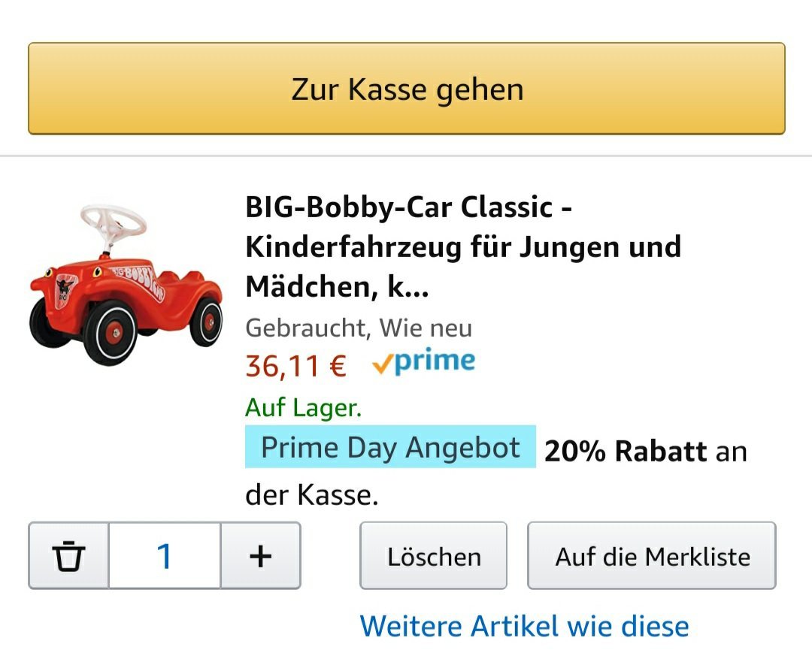Open the BIG-Bobby-Car Classic product title
This screenshot has width=812, height=665.
pos(463,247)
